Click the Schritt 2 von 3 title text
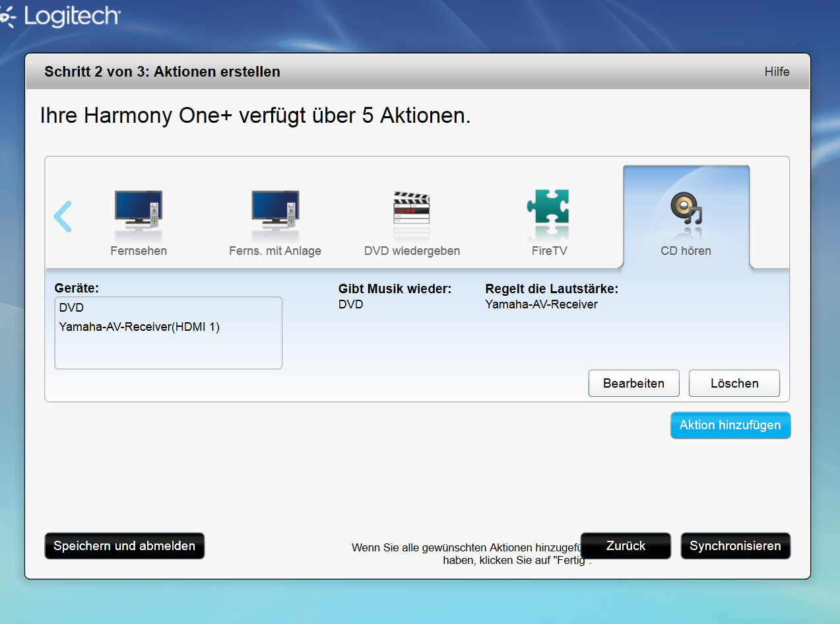 pyautogui.click(x=162, y=72)
